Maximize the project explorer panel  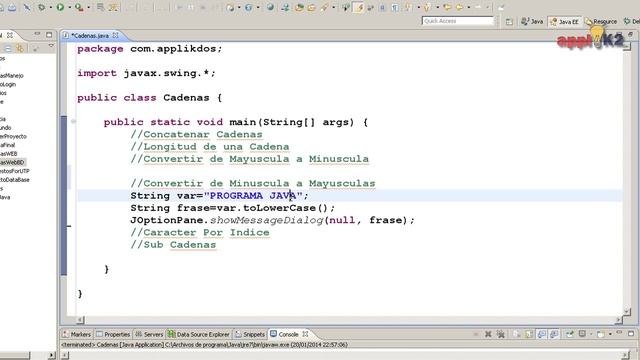[49, 35]
